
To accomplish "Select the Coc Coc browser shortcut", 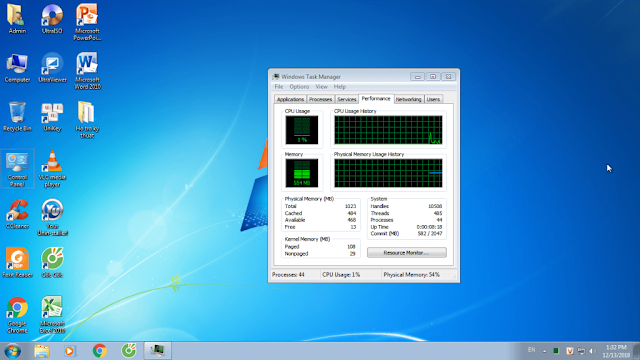I will [x=52, y=263].
